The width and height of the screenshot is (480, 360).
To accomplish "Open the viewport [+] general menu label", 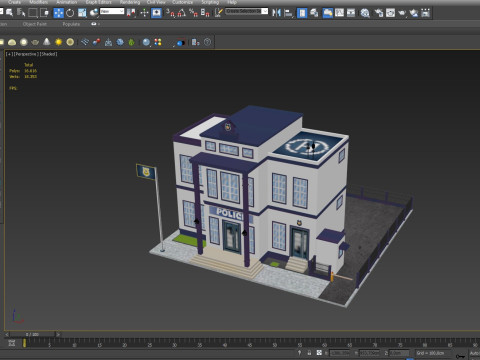I will click(x=9, y=54).
